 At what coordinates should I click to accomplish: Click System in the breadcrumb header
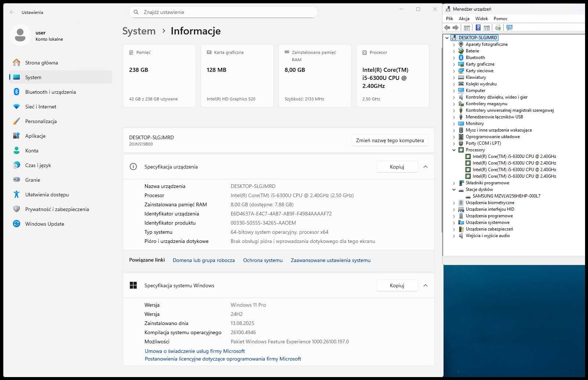pos(139,31)
